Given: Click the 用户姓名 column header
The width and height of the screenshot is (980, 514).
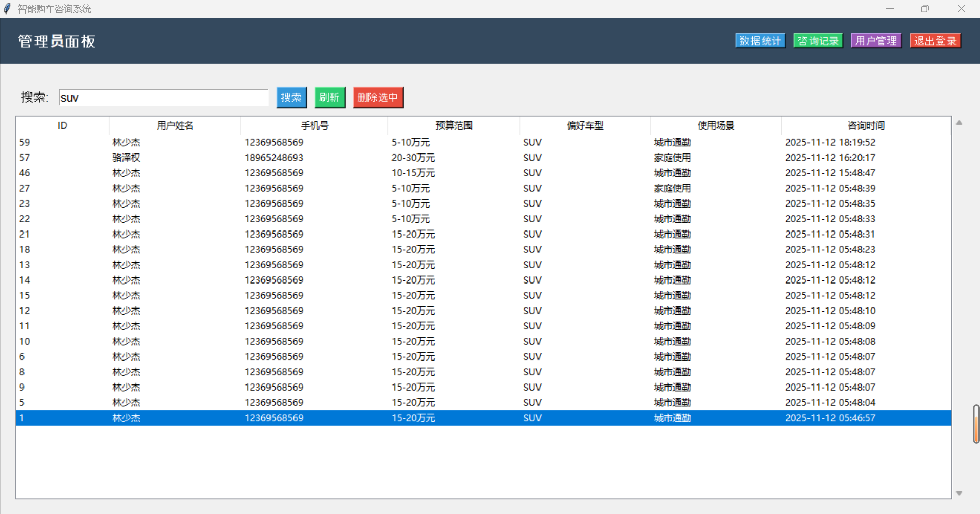Looking at the screenshot, I should point(175,125).
